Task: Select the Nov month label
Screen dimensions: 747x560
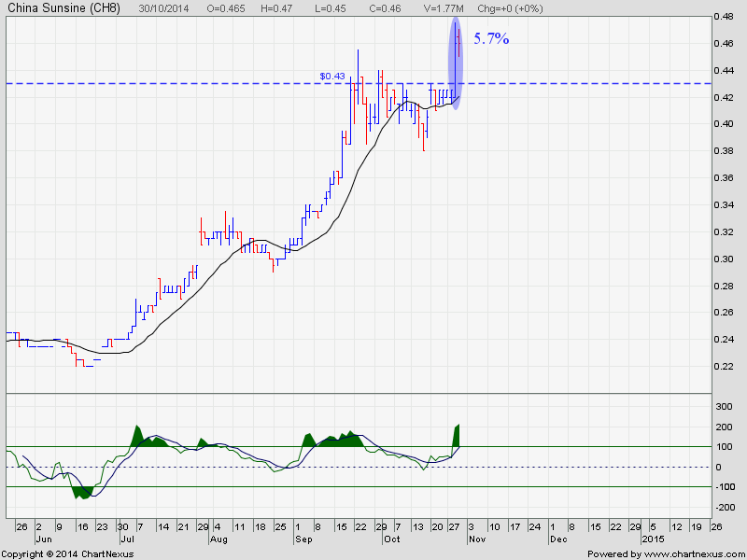Action: point(477,539)
